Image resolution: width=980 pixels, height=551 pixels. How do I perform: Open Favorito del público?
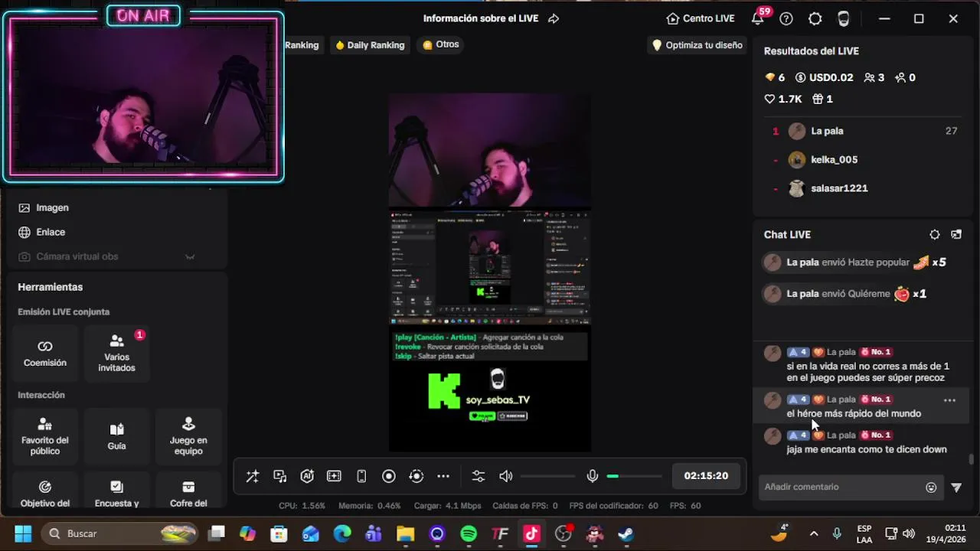45,436
